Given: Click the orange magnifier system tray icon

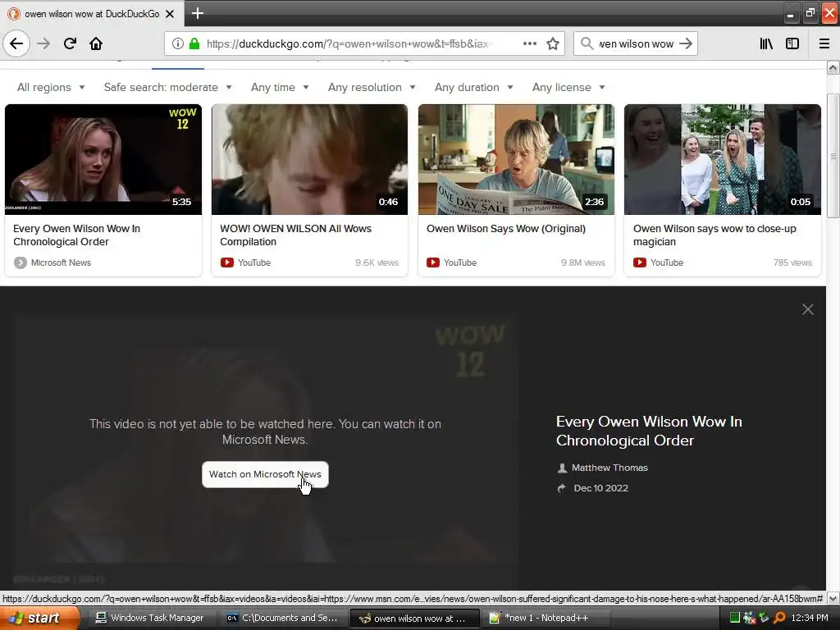Looking at the screenshot, I should click(780, 618).
